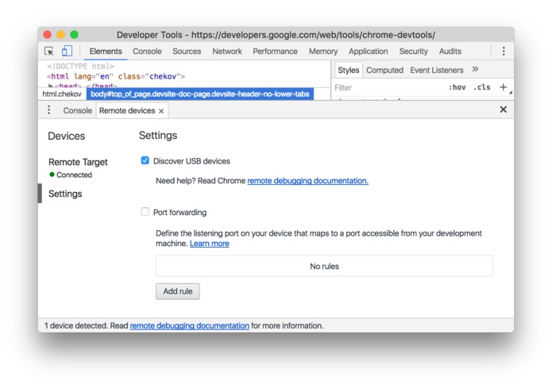Select the html lang="en" DOM node
Viewport: 552px width, 392px height.
tap(116, 76)
